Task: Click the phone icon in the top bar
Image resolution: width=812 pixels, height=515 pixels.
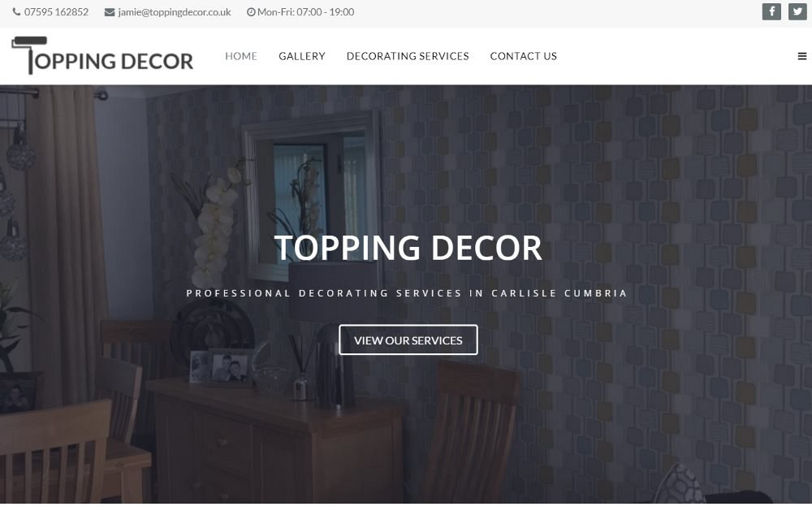Action: 16,12
